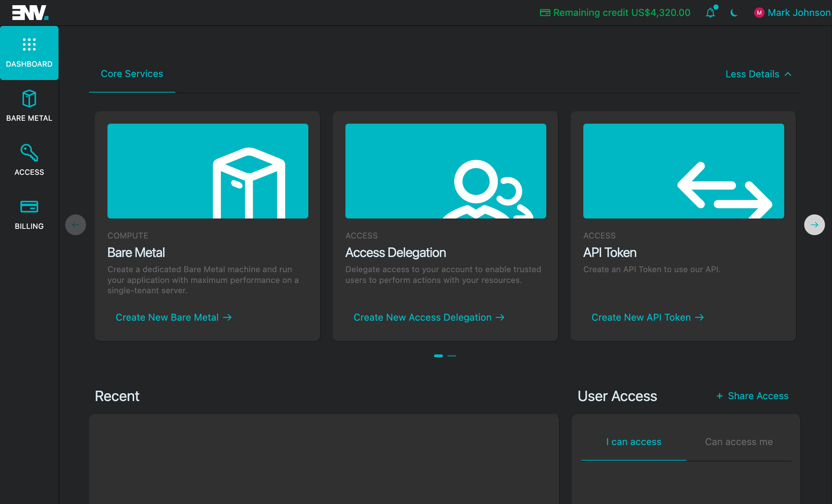Select the Core Services tab
The image size is (832, 504).
click(x=132, y=74)
